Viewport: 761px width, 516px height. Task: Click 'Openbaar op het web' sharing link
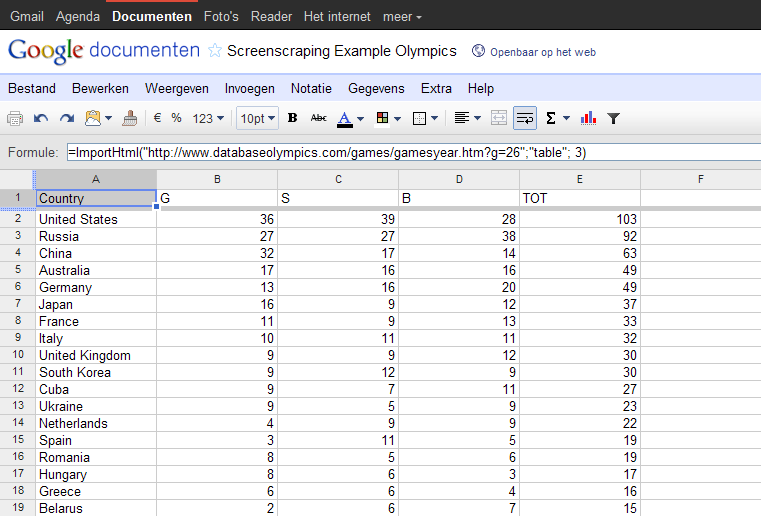(x=539, y=51)
